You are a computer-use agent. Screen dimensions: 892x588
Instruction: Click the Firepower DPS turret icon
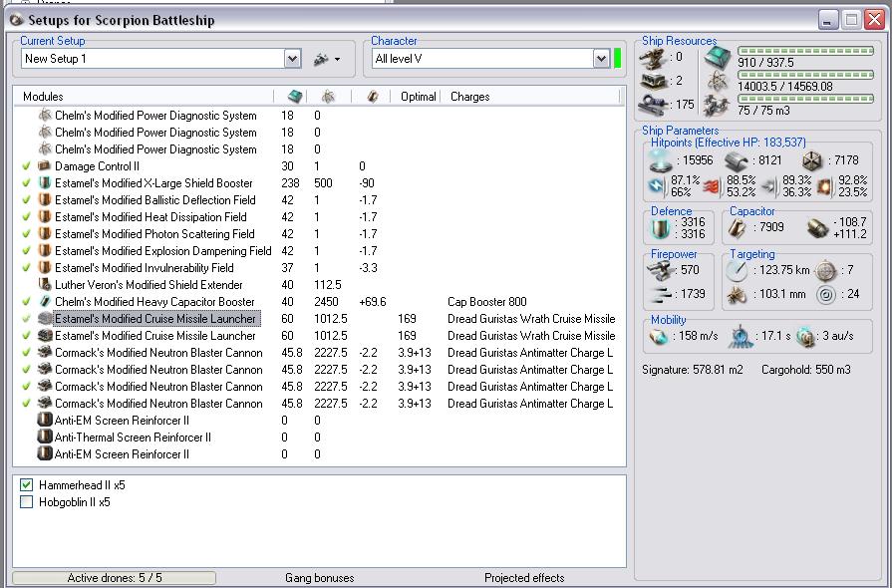coord(661,270)
